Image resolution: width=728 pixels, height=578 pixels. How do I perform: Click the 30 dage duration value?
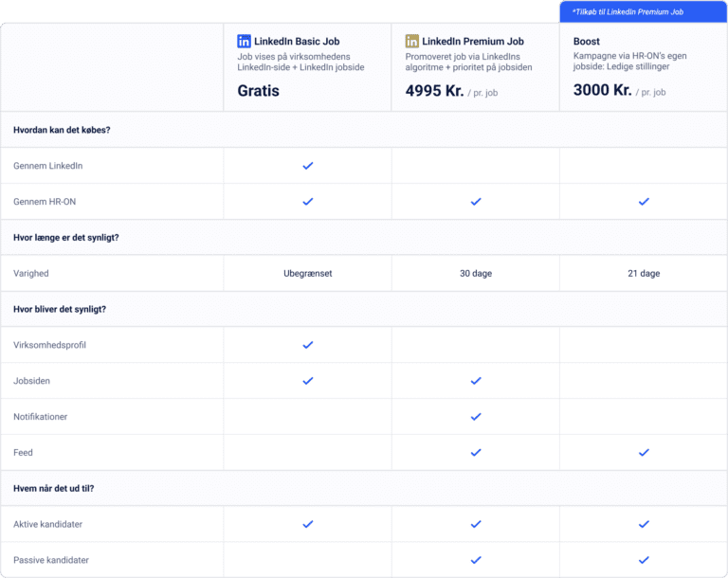[476, 274]
